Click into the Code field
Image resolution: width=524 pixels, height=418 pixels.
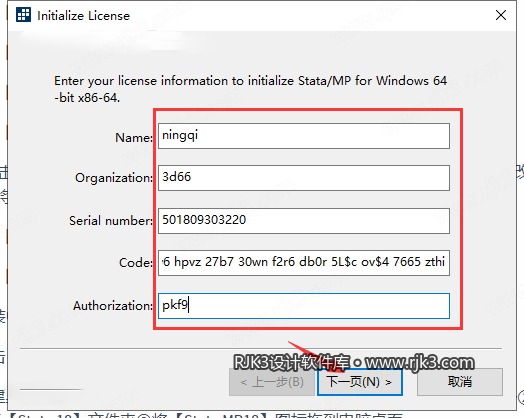[x=304, y=263]
